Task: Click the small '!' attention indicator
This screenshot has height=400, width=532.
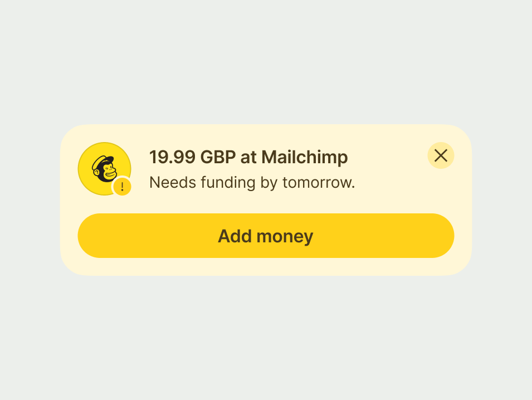Action: (x=122, y=187)
